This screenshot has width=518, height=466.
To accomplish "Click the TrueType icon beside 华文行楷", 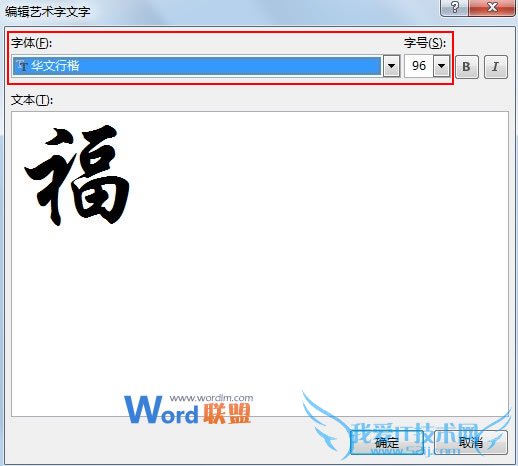I will pyautogui.click(x=22, y=66).
